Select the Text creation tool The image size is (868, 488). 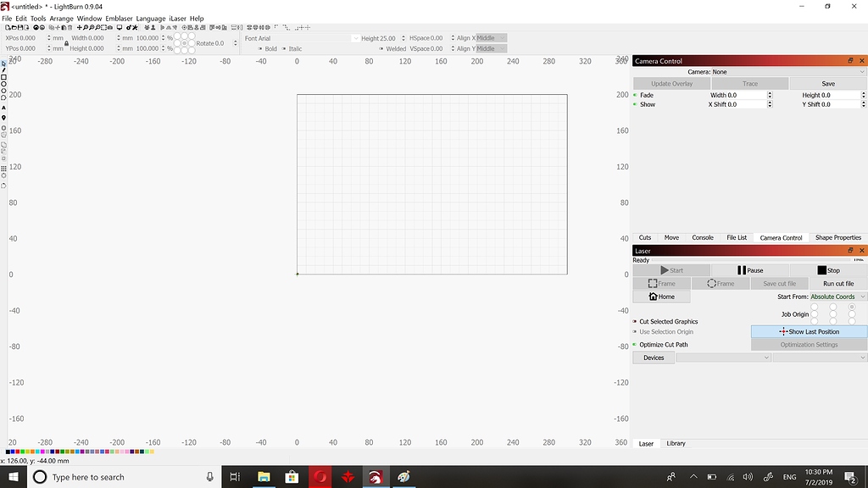coord(6,107)
